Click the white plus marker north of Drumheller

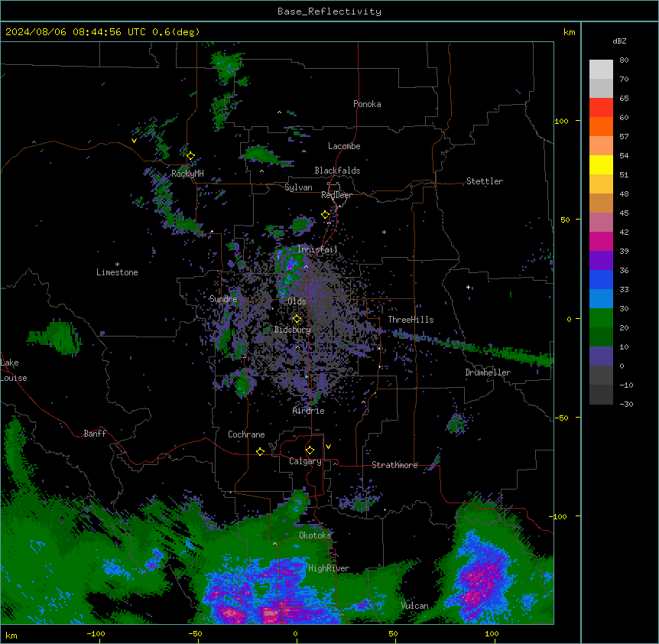point(468,288)
